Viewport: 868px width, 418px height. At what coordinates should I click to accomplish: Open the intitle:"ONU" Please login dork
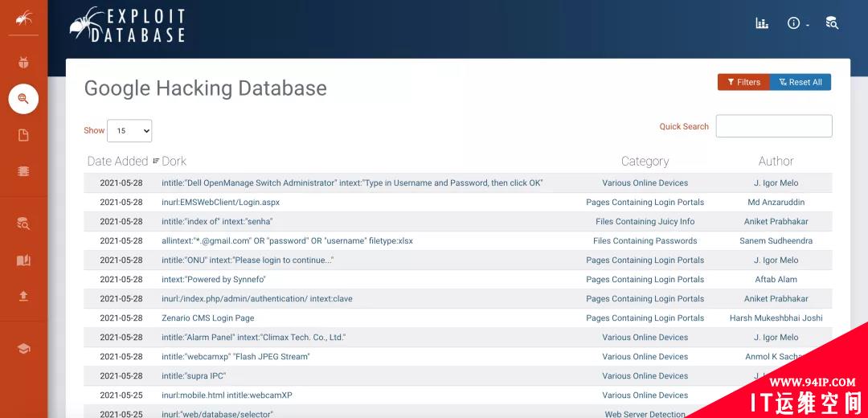click(x=248, y=260)
